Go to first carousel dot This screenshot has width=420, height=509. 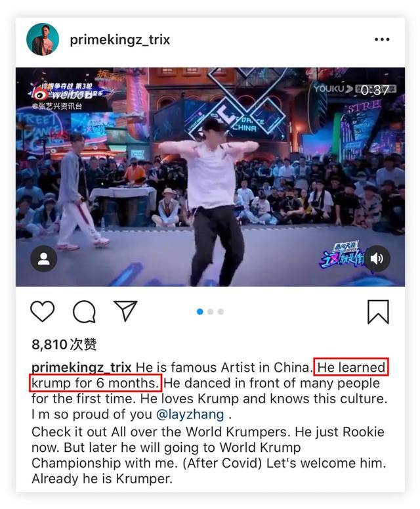(199, 311)
